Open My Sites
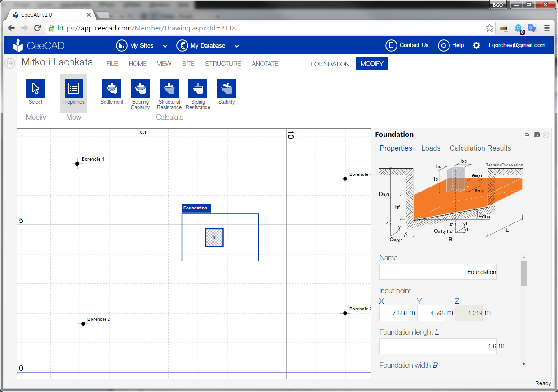This screenshot has width=558, height=392. (x=135, y=45)
